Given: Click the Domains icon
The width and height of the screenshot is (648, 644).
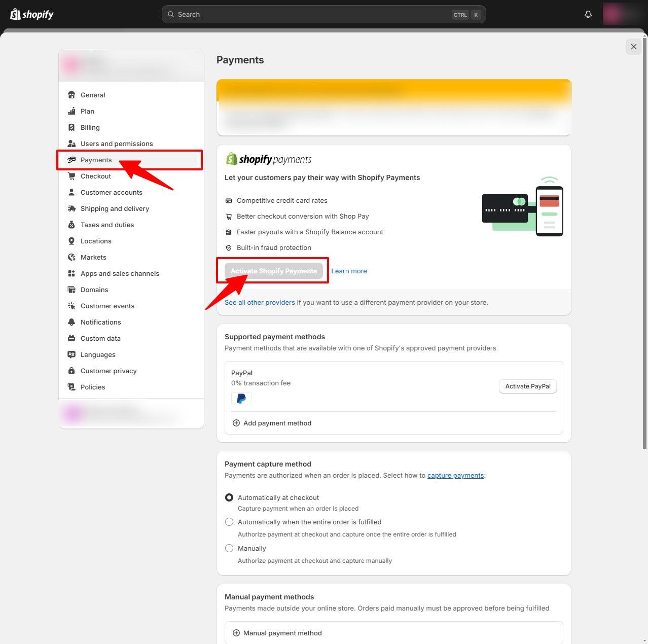Looking at the screenshot, I should [x=71, y=290].
